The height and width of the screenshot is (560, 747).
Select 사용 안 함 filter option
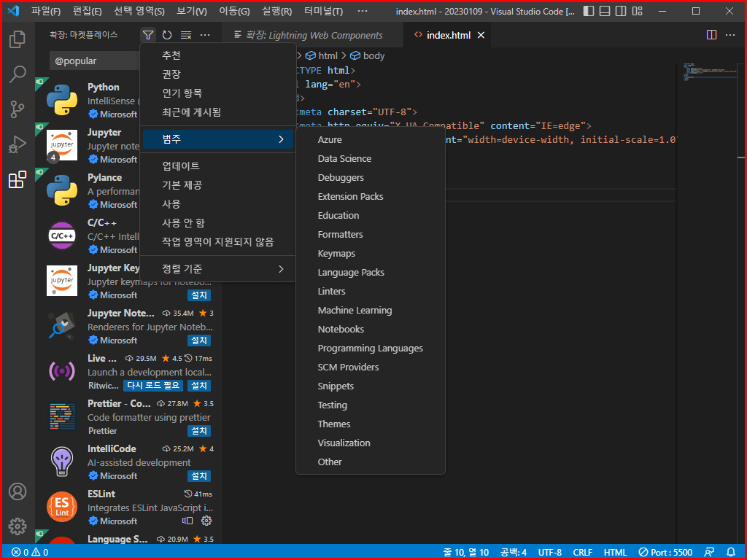[x=217, y=223]
